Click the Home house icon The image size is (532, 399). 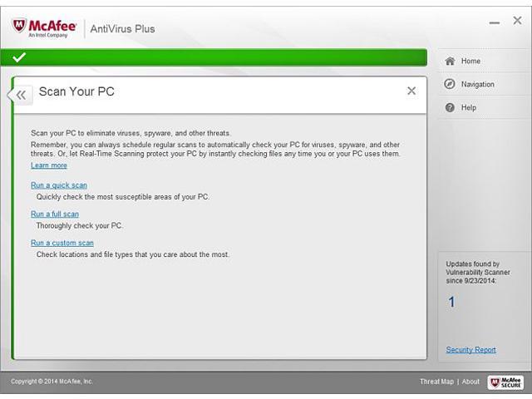point(450,61)
